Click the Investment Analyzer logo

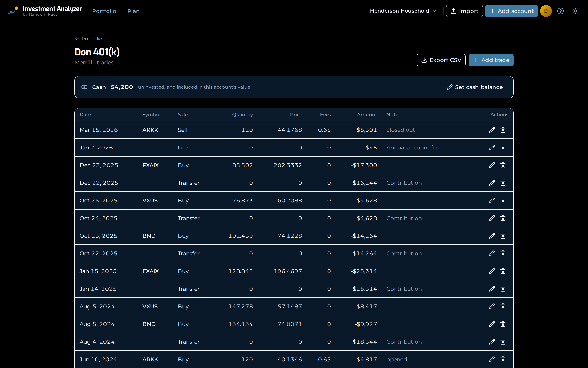[45, 11]
